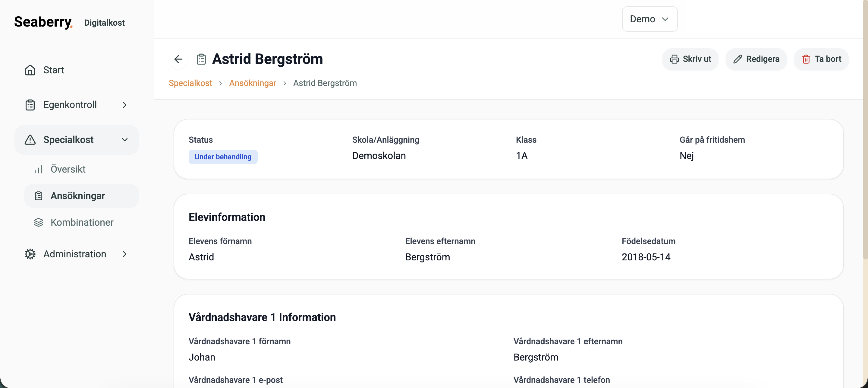Open the Administration menu item
Viewport: 868px width, 388px height.
[77, 254]
